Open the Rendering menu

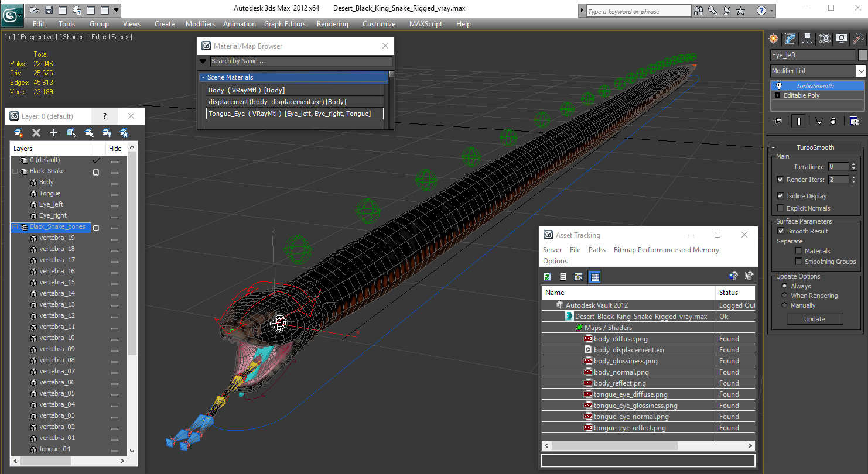[332, 24]
